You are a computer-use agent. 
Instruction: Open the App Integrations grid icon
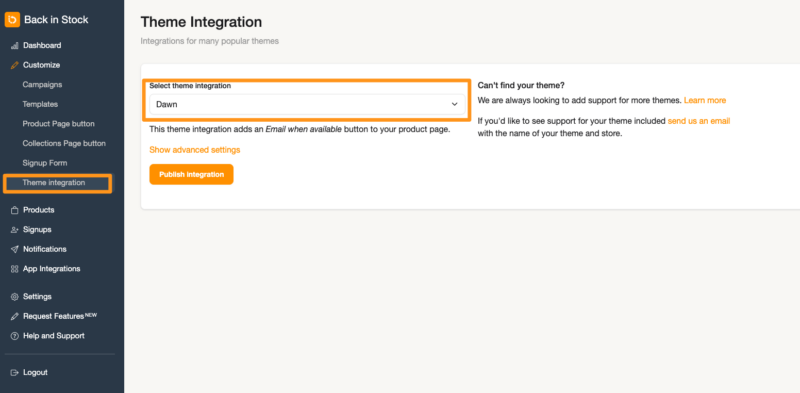coord(14,269)
